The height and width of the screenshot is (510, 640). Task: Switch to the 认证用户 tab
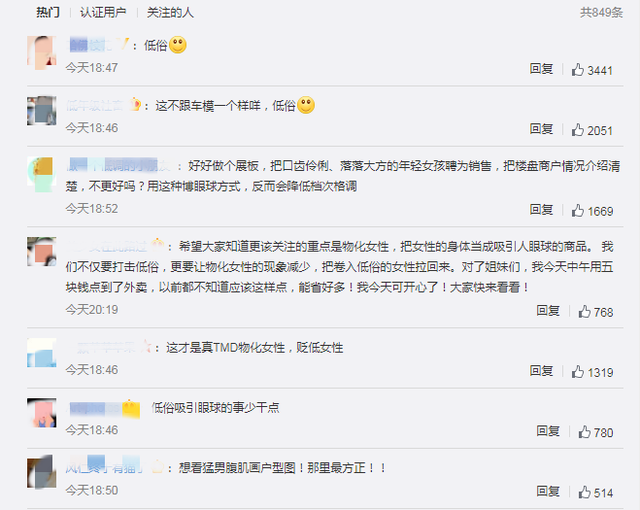(x=103, y=13)
